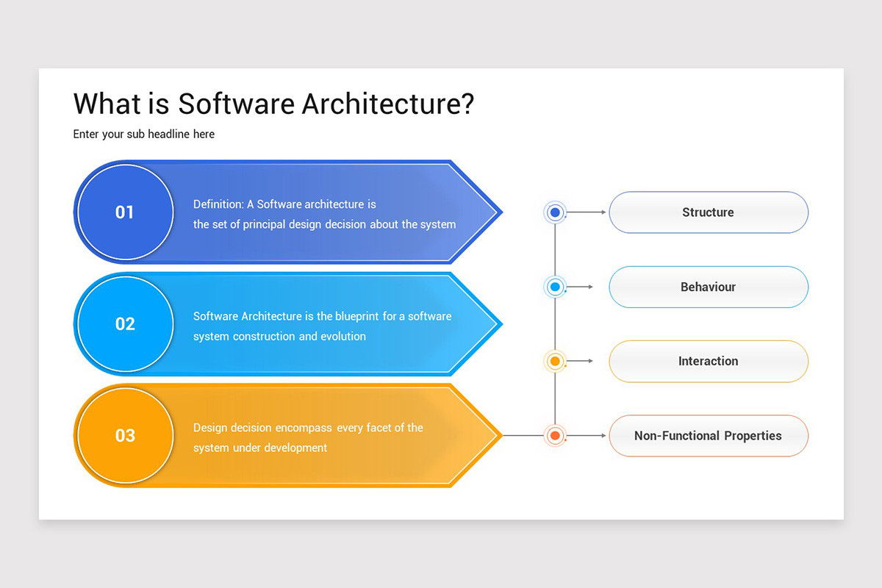Viewport: 882px width, 588px height.
Task: Click the "What is Software Architecture?" title
Action: 273,104
